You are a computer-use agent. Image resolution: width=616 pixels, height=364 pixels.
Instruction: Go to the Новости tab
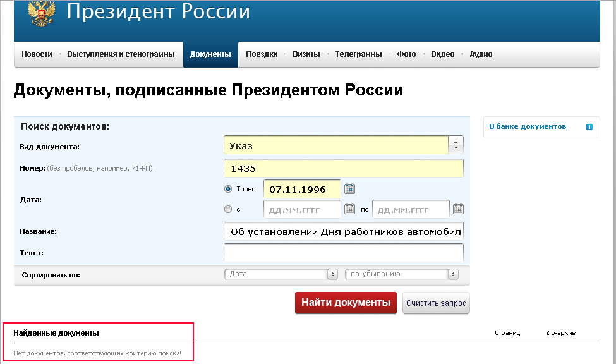[x=37, y=54]
